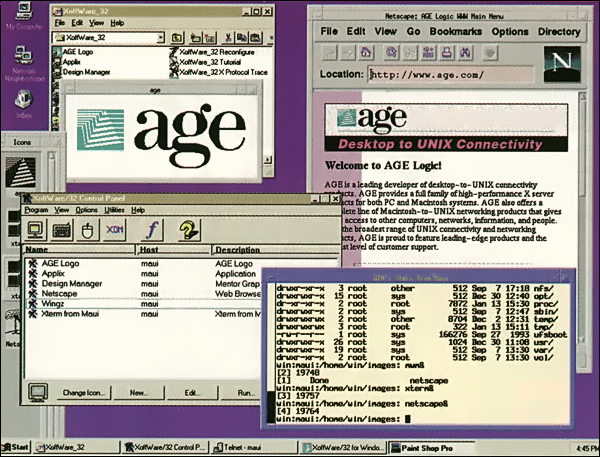Click the Netscape Location URL field
The height and width of the screenshot is (457, 600).
(451, 75)
